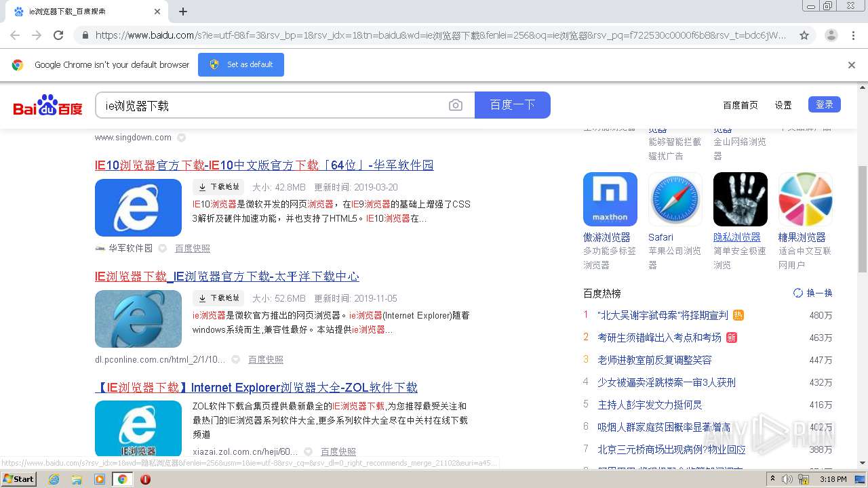Click Set as default button
The height and width of the screenshot is (488, 868).
coord(241,64)
